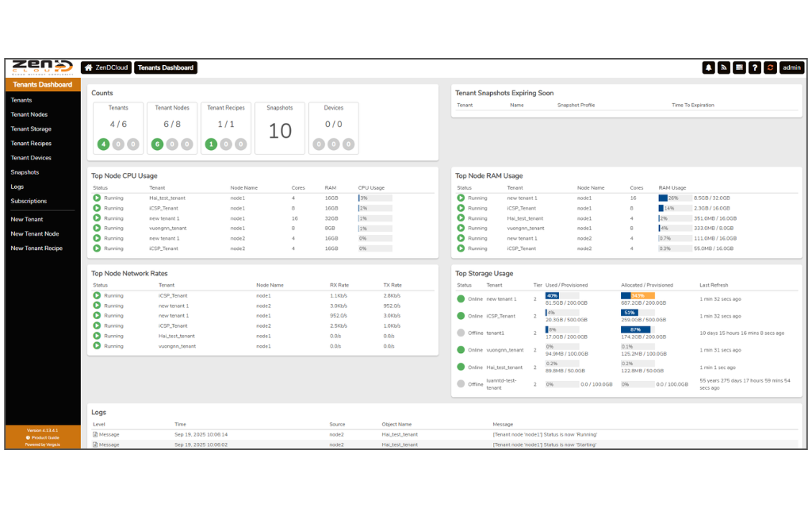Open the notifications bell icon
This screenshot has width=812, height=508.
pos(709,68)
